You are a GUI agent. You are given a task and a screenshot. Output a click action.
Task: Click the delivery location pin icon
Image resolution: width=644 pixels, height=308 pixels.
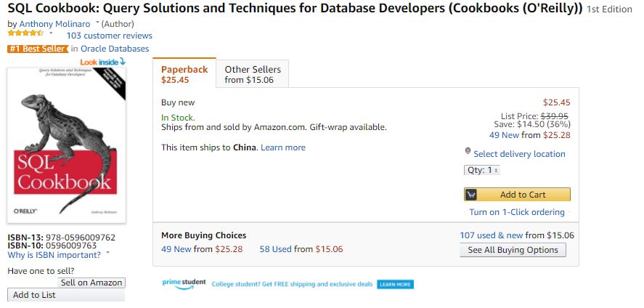pos(468,151)
